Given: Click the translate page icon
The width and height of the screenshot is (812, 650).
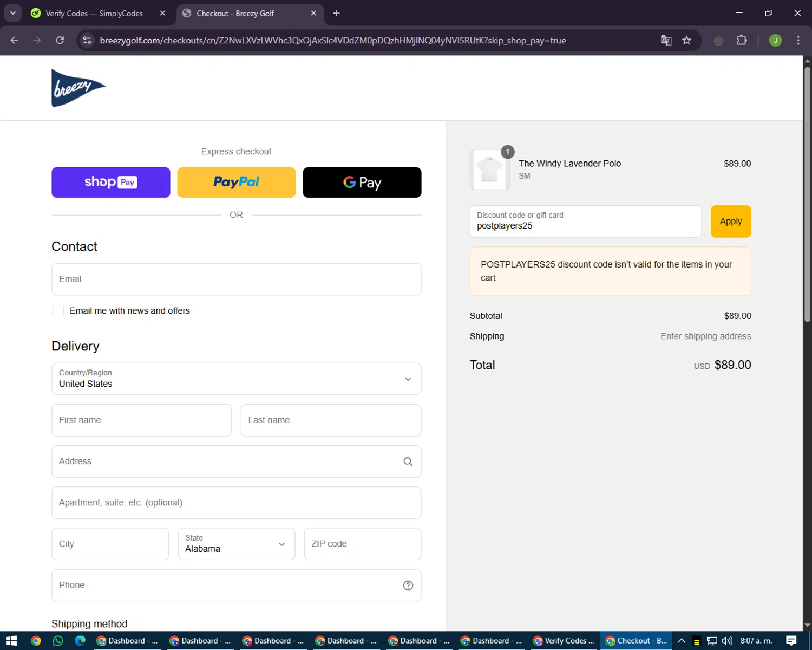Looking at the screenshot, I should coord(666,40).
